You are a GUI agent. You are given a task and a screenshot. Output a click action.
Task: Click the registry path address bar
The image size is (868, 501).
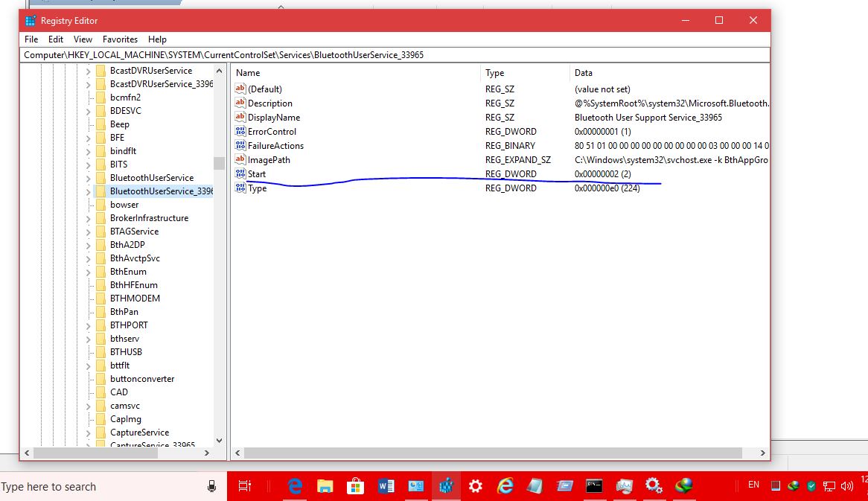[x=395, y=55]
